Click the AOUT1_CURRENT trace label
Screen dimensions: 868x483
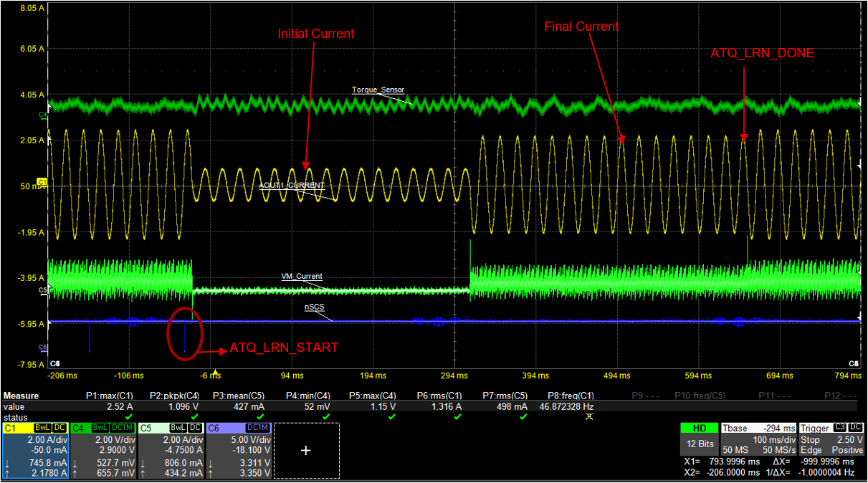pos(292,186)
